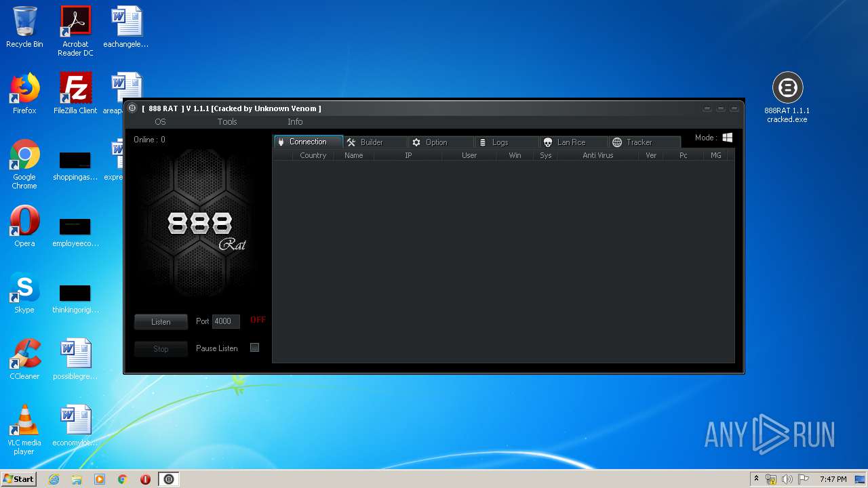The image size is (868, 488).
Task: Sort by the Name column header
Action: 354,155
